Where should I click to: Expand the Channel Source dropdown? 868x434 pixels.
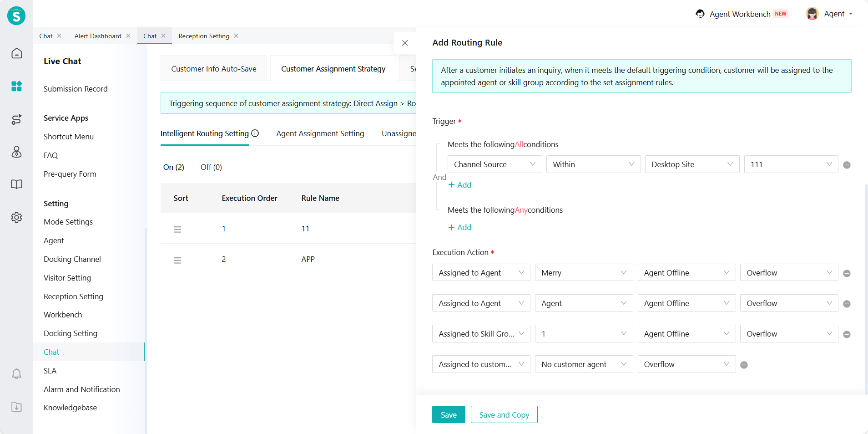click(x=495, y=164)
